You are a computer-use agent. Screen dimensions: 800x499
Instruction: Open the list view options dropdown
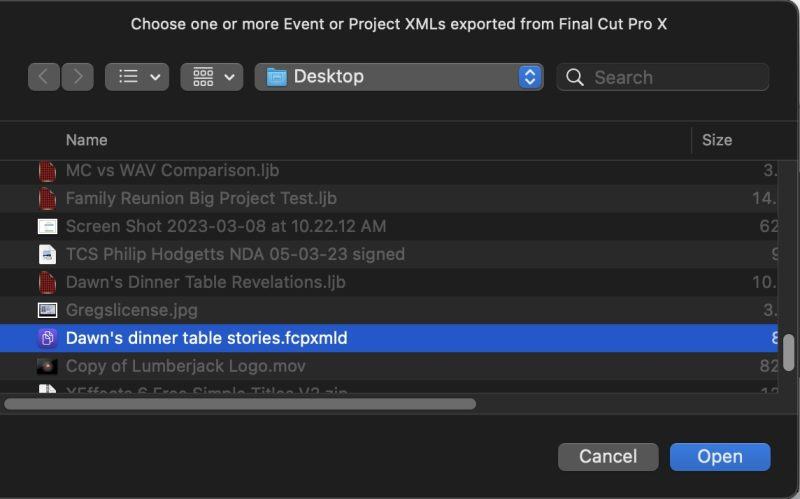pos(136,77)
